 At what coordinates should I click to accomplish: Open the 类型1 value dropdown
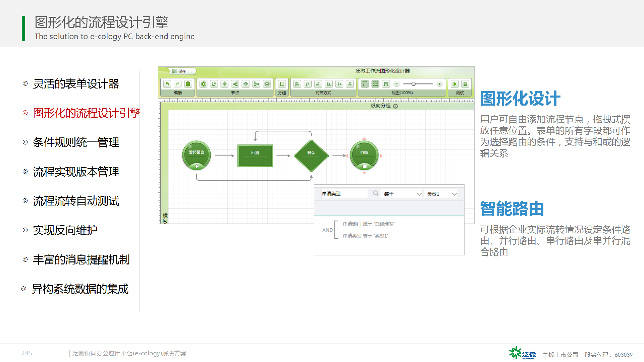(441, 194)
